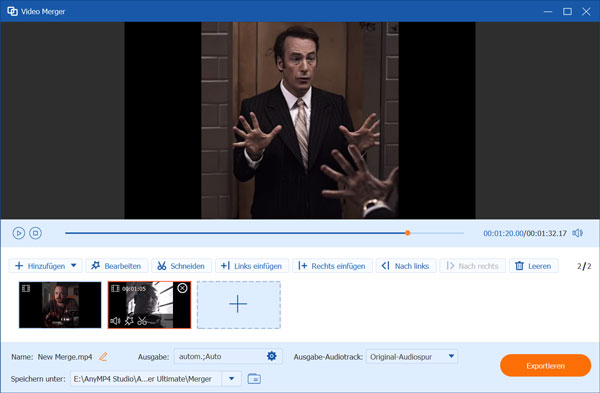
Task: Click the 2/2 clip counter
Action: 584,266
